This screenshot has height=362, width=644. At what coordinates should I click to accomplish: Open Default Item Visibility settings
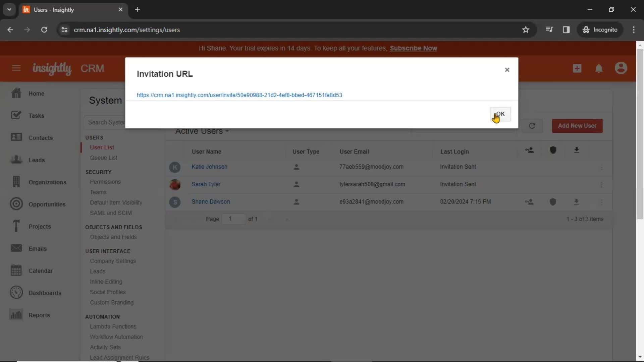(x=116, y=202)
